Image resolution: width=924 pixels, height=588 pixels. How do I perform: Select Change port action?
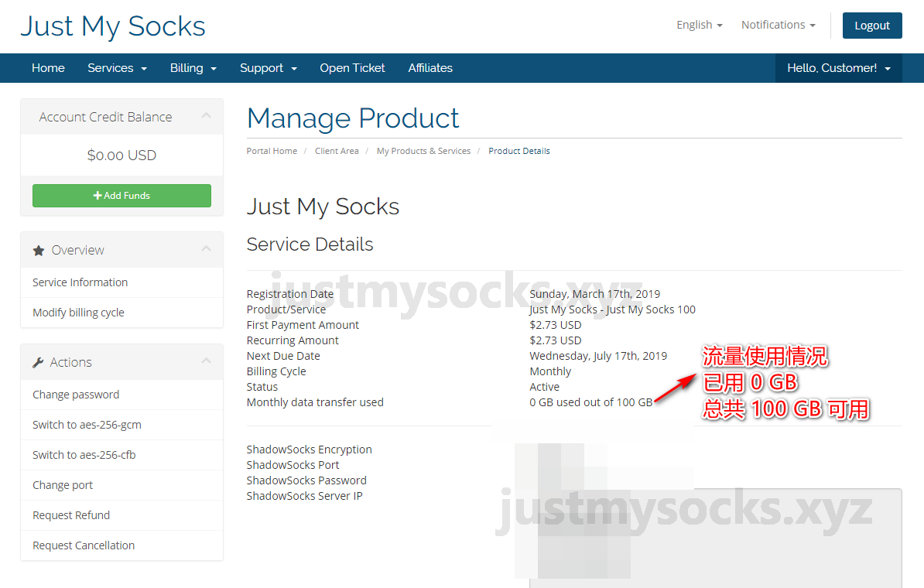[122, 485]
